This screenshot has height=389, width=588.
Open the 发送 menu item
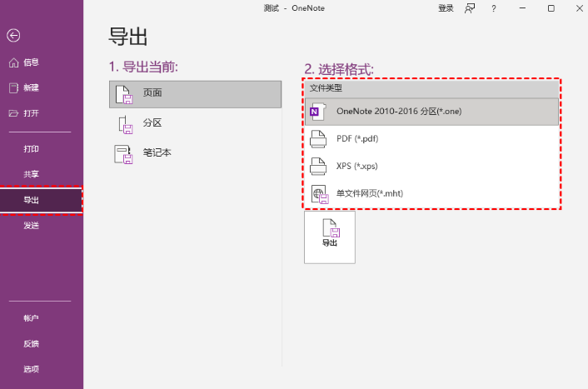tap(42, 226)
